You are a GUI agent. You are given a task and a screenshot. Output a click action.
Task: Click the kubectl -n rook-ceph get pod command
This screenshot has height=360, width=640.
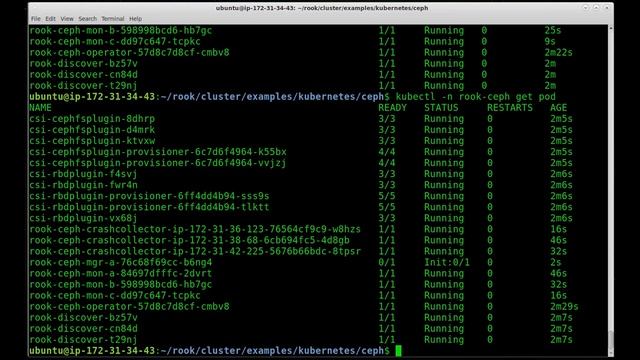[x=476, y=97]
